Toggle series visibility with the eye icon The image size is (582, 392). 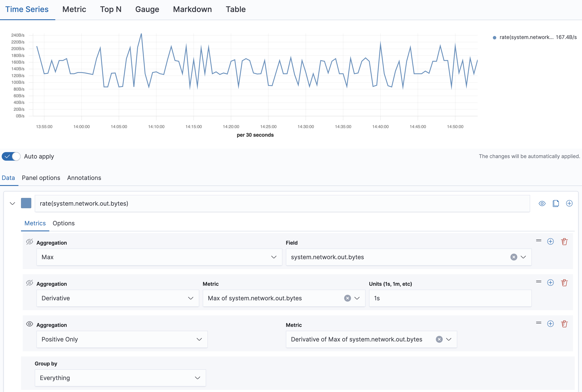point(542,203)
